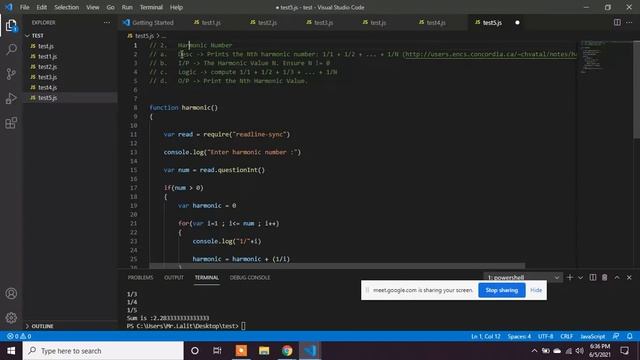Select test5.js in Explorer tree

tap(47, 98)
